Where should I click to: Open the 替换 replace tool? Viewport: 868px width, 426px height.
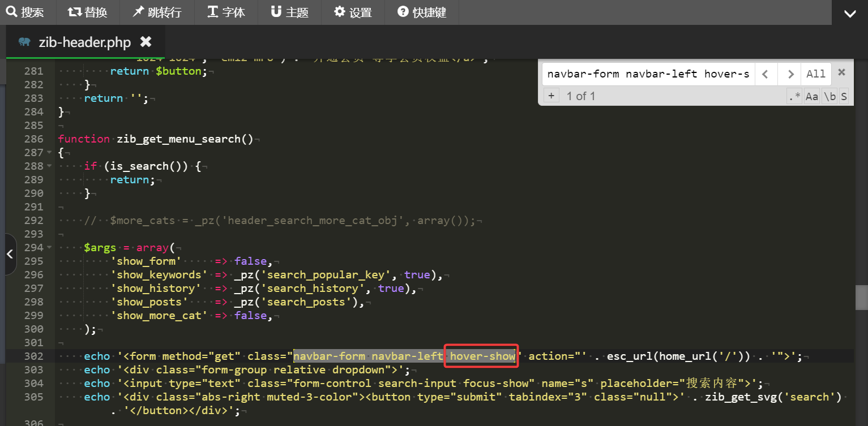(87, 12)
